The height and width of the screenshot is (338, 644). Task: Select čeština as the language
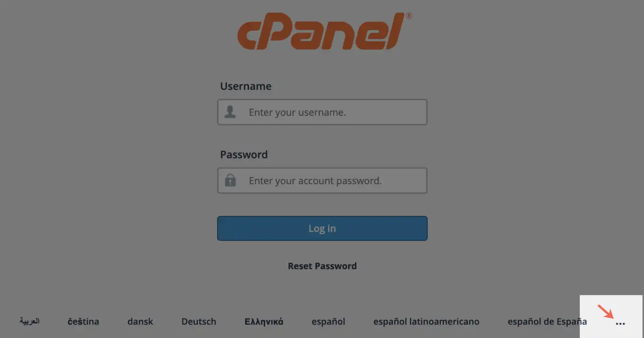point(83,322)
